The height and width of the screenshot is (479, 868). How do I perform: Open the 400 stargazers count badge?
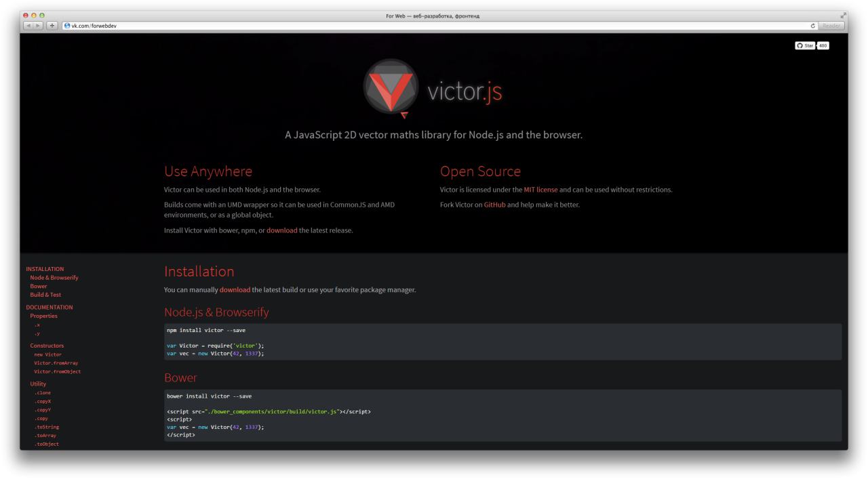click(823, 45)
